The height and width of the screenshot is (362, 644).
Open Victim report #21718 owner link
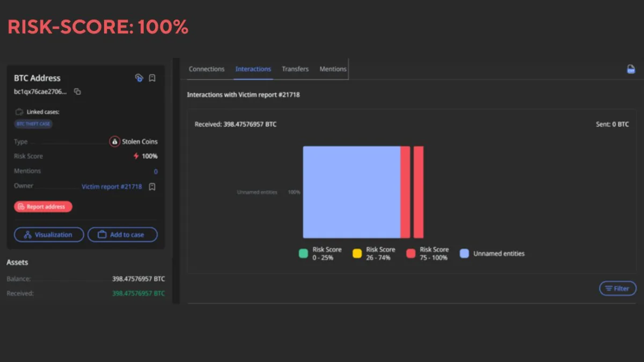click(112, 187)
